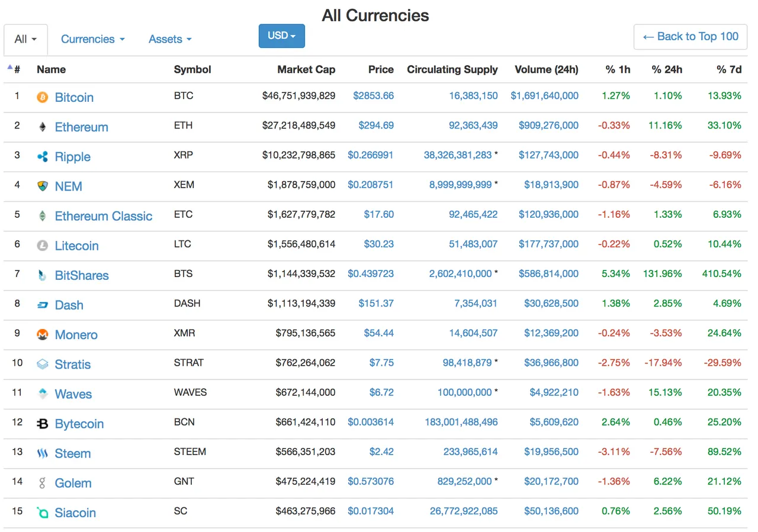
Task: Open the Siacoin name link
Action: (75, 513)
